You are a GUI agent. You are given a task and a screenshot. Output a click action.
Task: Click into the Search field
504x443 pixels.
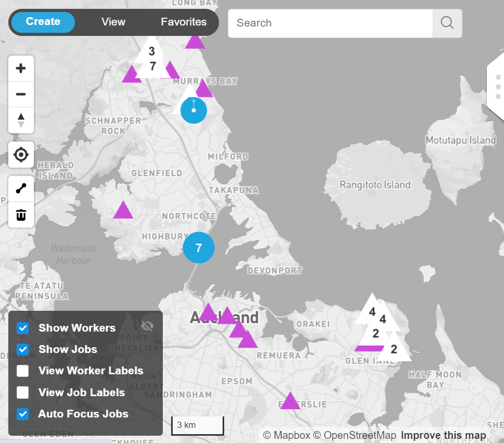(x=330, y=23)
